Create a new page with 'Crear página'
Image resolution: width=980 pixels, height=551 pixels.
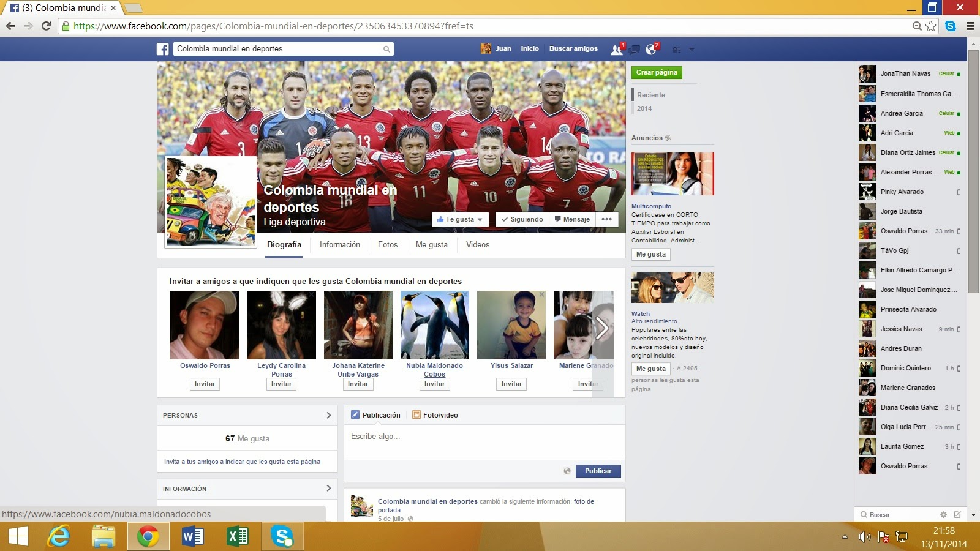coord(657,72)
